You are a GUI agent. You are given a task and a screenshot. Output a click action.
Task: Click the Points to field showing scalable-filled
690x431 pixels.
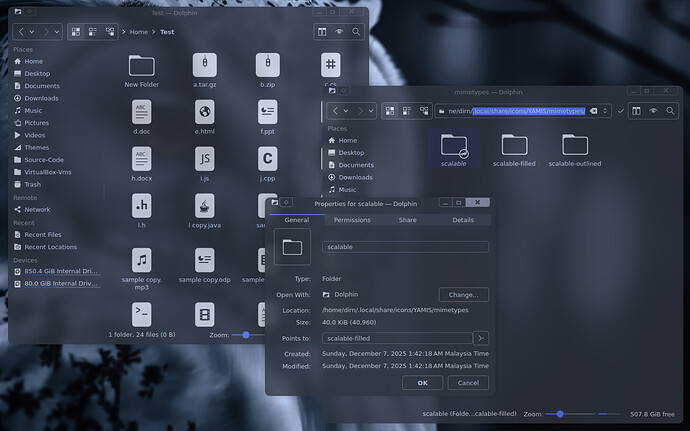[x=395, y=338]
